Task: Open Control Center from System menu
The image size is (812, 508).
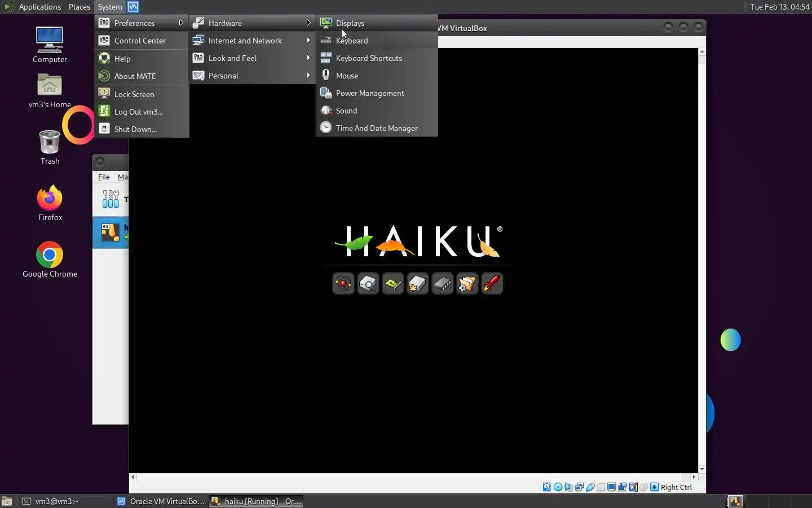Action: (142, 41)
